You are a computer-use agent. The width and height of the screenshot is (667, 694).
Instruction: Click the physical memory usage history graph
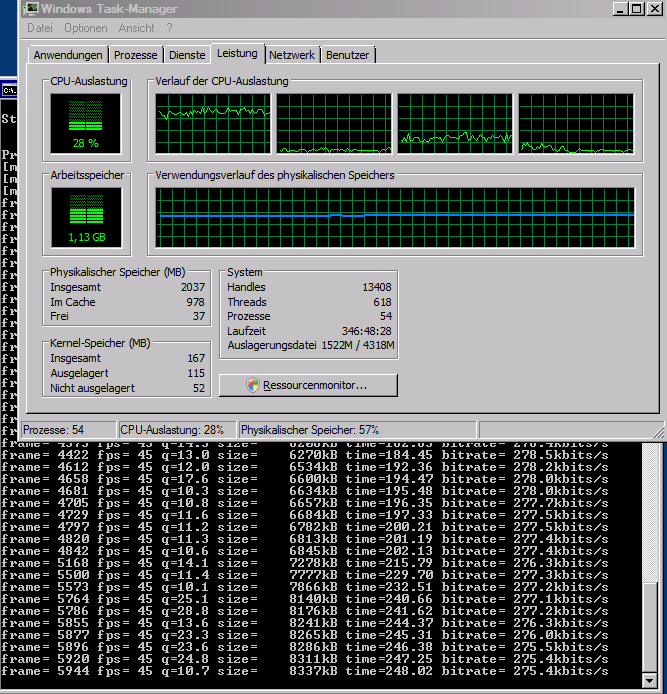395,217
